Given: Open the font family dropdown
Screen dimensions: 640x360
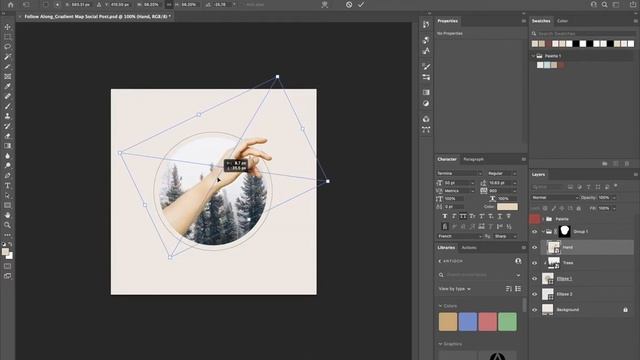Looking at the screenshot, I should pos(460,173).
